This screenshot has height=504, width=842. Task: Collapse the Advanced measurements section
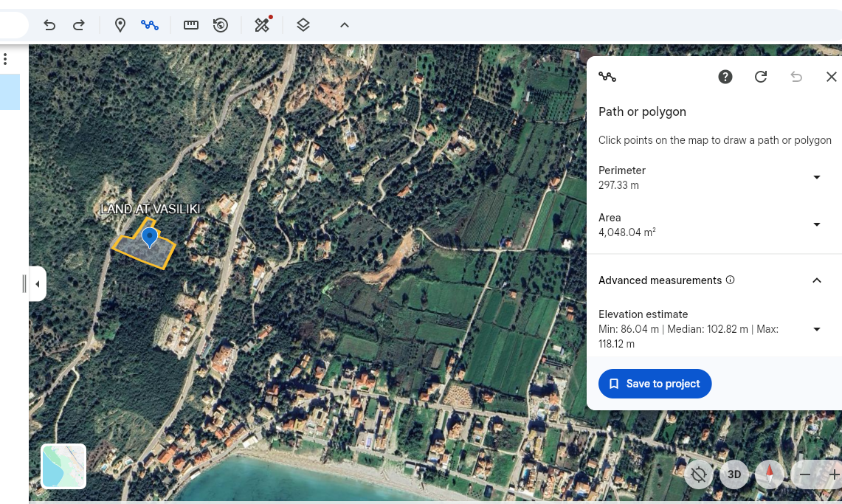click(816, 280)
